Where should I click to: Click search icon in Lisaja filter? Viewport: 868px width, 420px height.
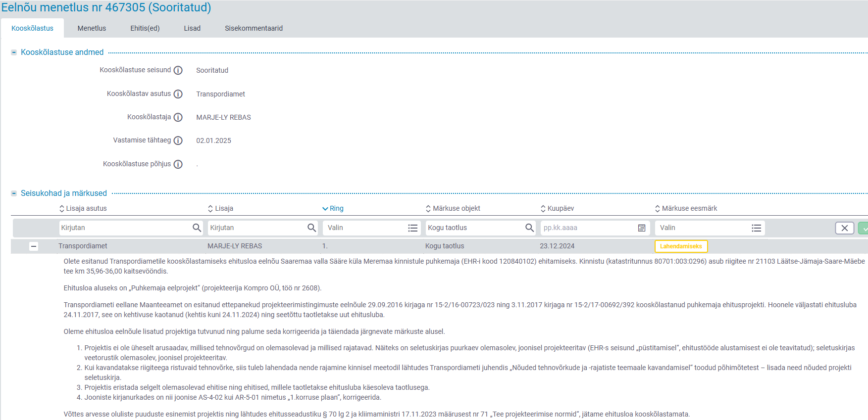tap(312, 228)
